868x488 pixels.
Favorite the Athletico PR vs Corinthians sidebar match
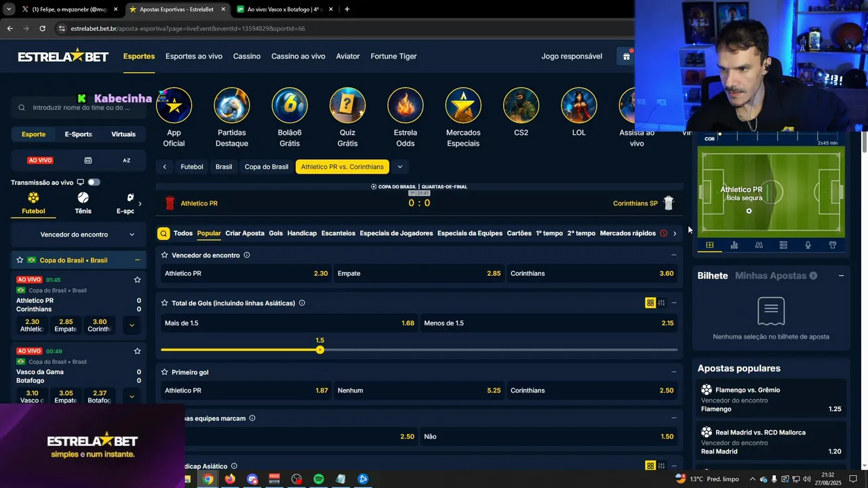tap(137, 279)
